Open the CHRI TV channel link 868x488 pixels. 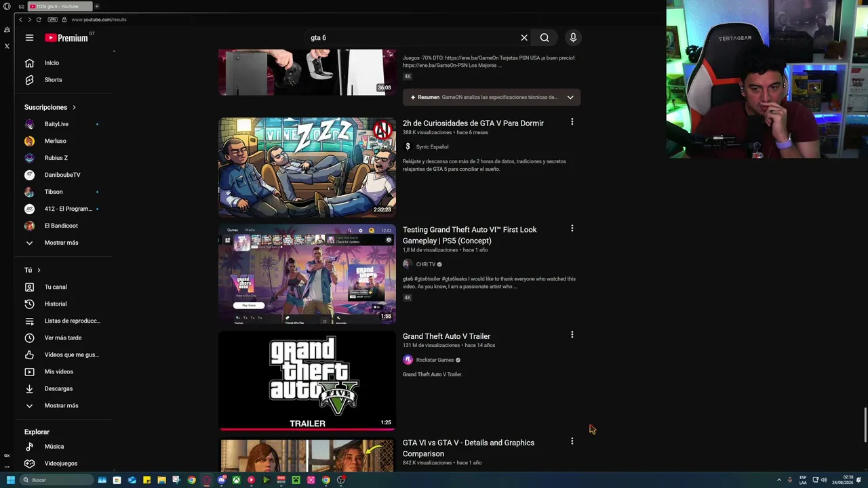426,264
